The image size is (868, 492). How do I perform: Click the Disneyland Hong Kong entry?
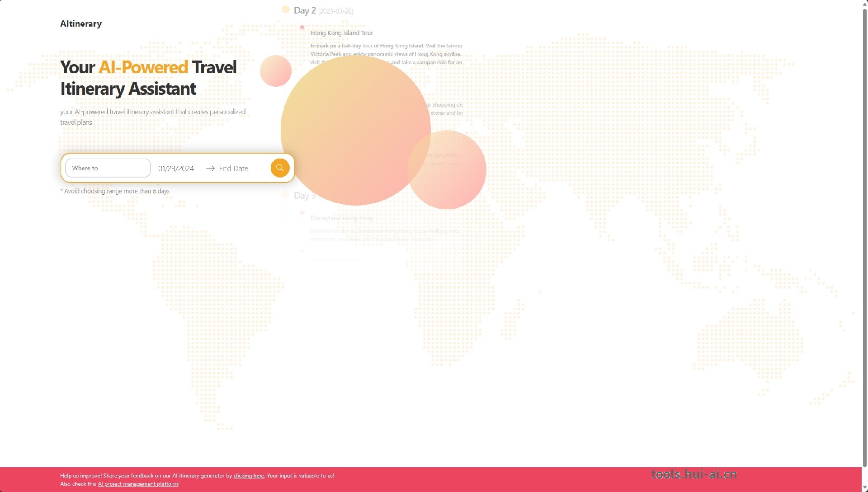click(341, 218)
